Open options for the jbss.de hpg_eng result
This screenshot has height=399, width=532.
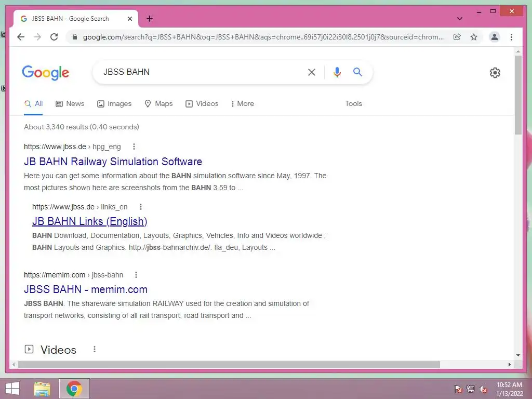click(134, 147)
